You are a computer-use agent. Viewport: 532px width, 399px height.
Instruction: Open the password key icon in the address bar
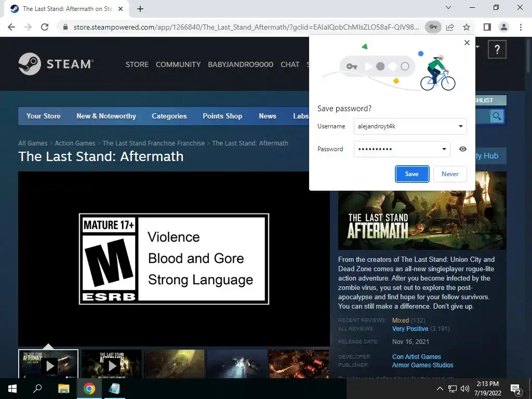433,27
